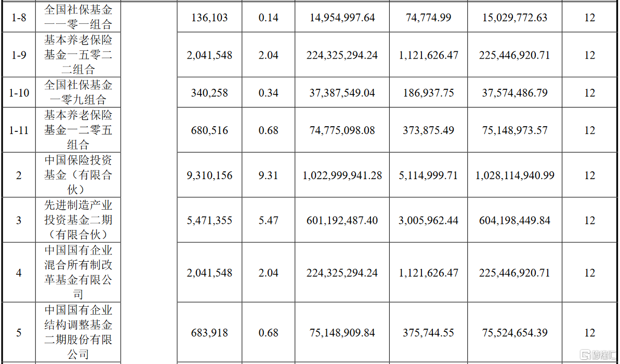Screen dimensions: 620x364
Task: Click the 基本养老保险基金一二零五组合 cell
Action: [78, 130]
